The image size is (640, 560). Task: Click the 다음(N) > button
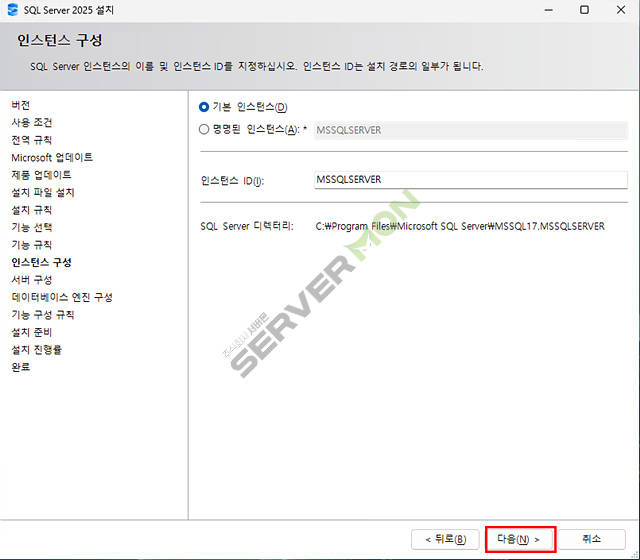click(519, 539)
